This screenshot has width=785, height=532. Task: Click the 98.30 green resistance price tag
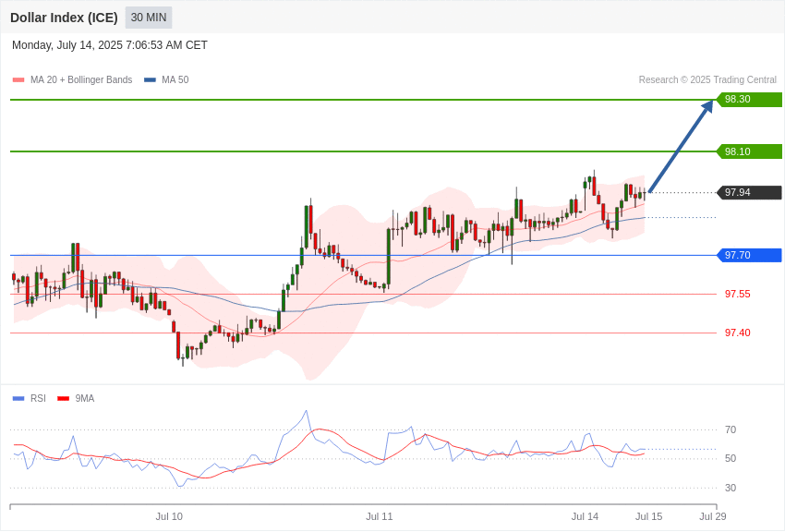pyautogui.click(x=749, y=99)
